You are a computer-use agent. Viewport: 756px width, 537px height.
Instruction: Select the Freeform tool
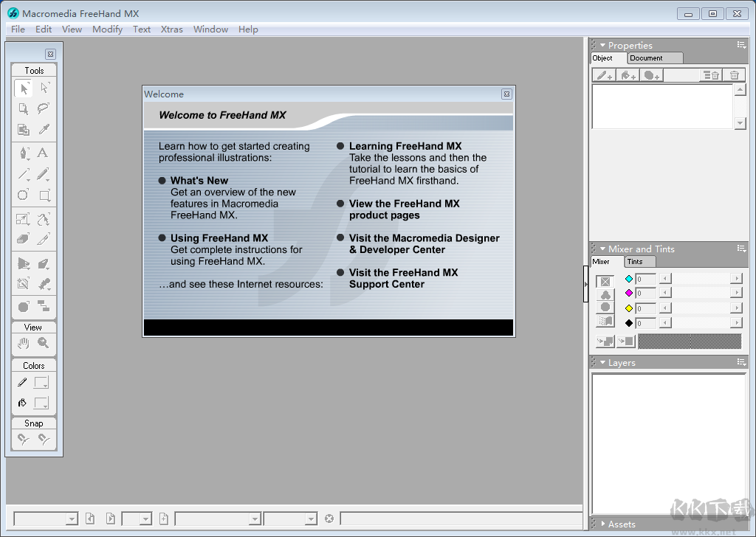coord(44,219)
